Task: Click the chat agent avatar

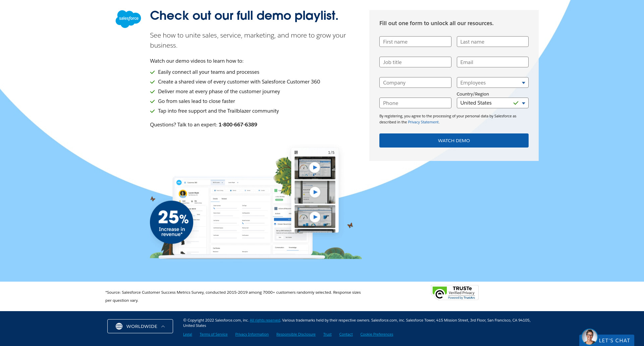Action: pos(589,337)
